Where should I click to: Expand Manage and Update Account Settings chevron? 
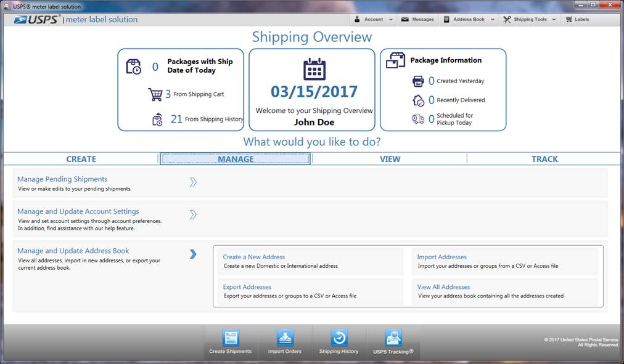pos(193,215)
